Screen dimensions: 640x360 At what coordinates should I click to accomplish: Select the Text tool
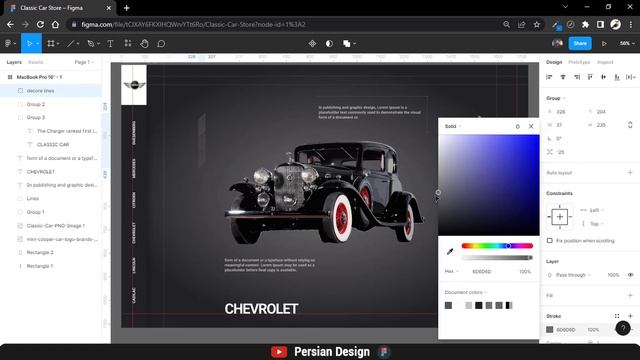click(110, 43)
